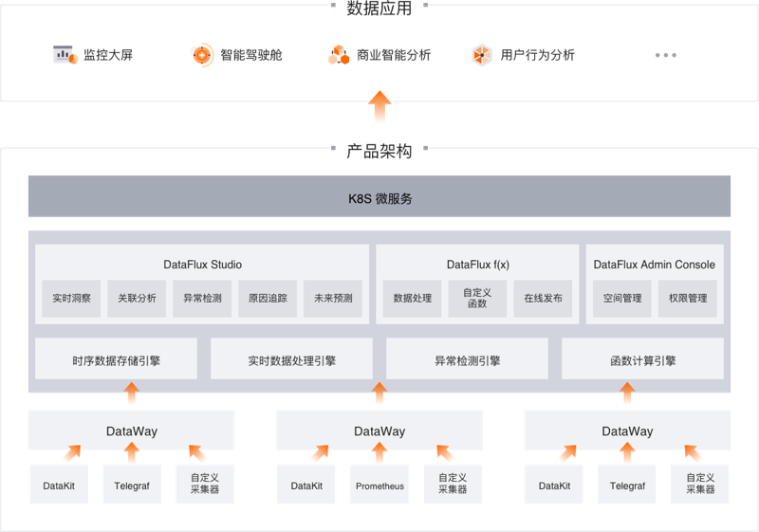Click the 数据应用 section heading
The image size is (759, 532).
point(379,8)
